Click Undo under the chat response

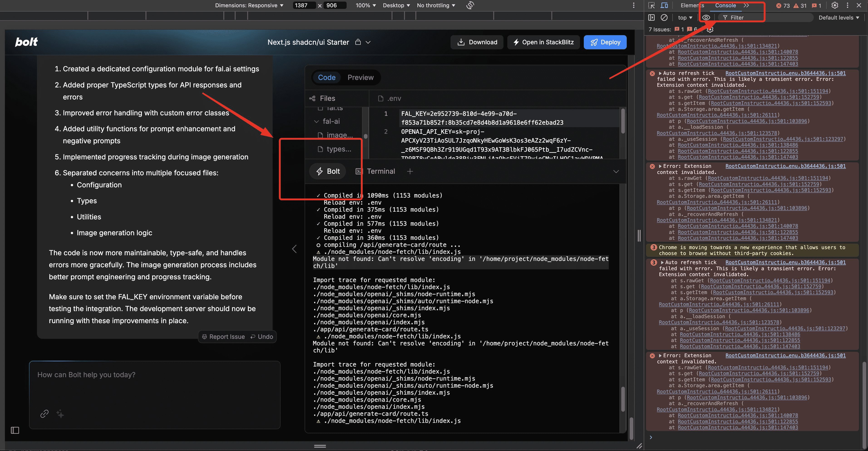262,337
